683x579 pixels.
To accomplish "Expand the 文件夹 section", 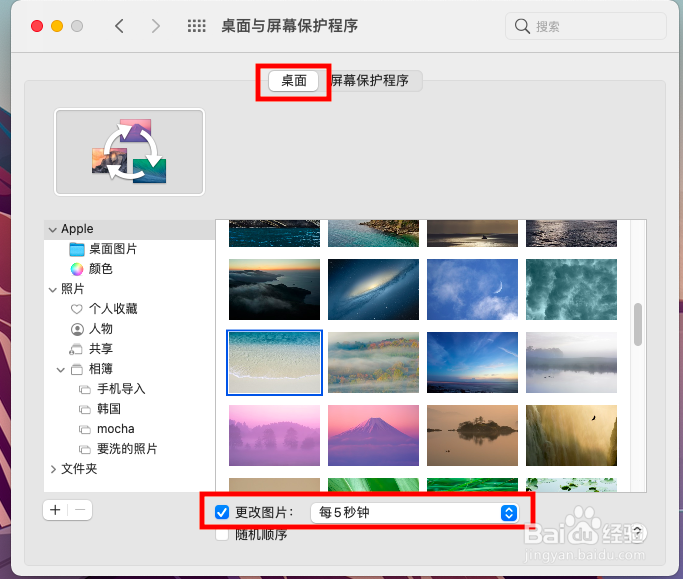I will coord(53,469).
